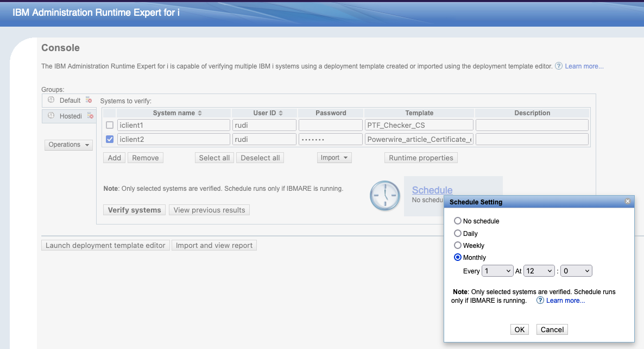Image resolution: width=644 pixels, height=349 pixels.
Task: Click the help icon beside the console description
Action: 558,66
